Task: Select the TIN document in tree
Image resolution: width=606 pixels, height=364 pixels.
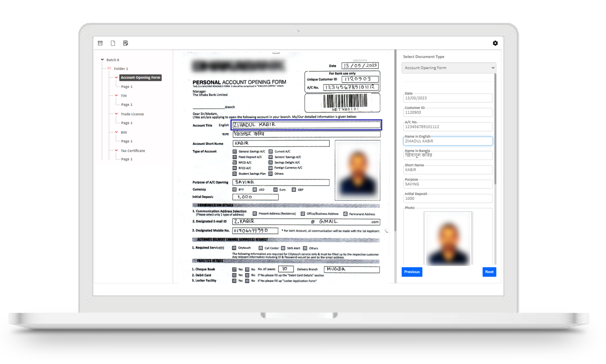Action: (124, 96)
